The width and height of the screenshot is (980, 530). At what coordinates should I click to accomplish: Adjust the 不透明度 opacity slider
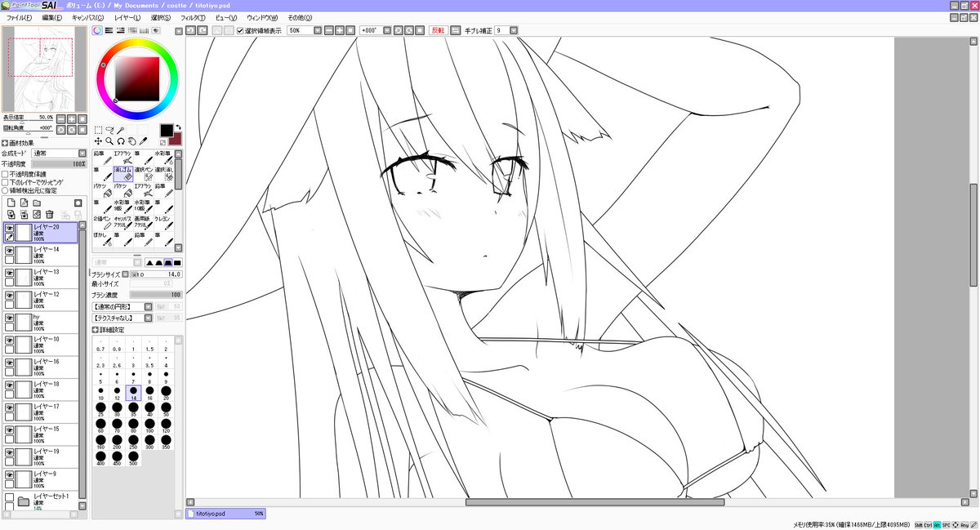click(59, 163)
